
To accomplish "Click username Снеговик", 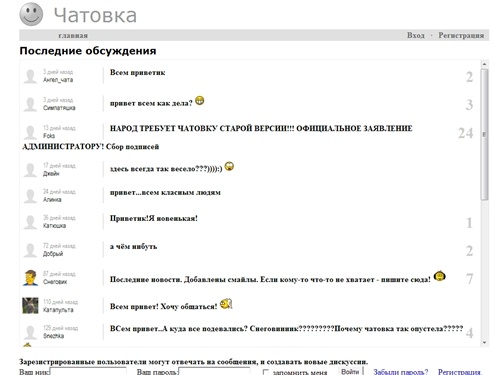I will 55,282.
